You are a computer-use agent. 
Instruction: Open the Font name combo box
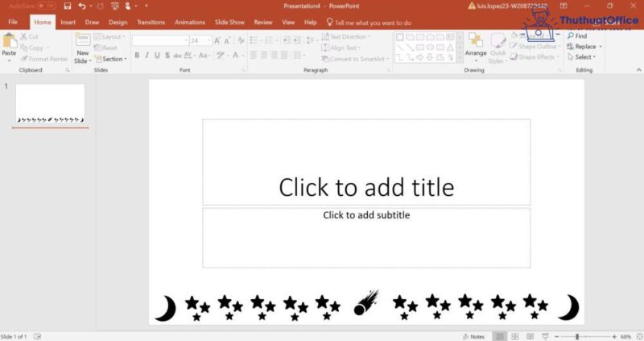point(160,40)
